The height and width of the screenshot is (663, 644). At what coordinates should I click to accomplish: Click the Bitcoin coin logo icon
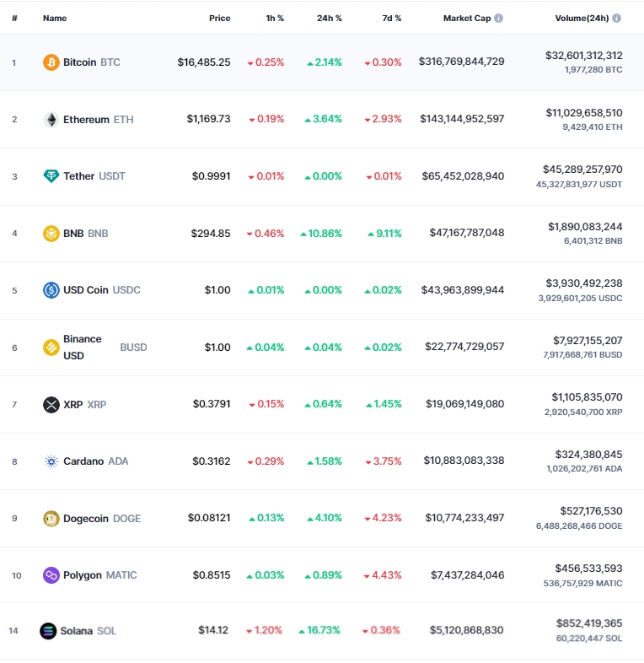(x=51, y=62)
